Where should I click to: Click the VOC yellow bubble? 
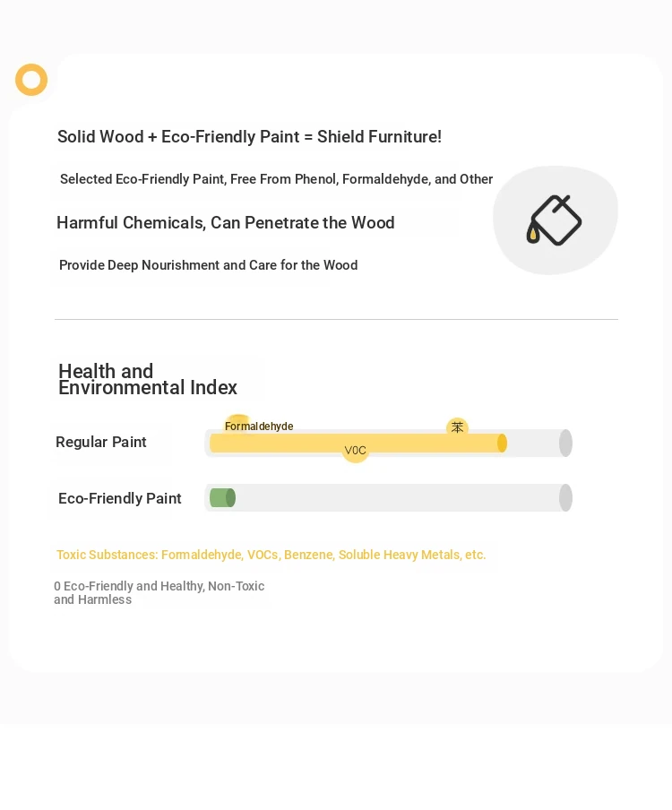(x=355, y=451)
